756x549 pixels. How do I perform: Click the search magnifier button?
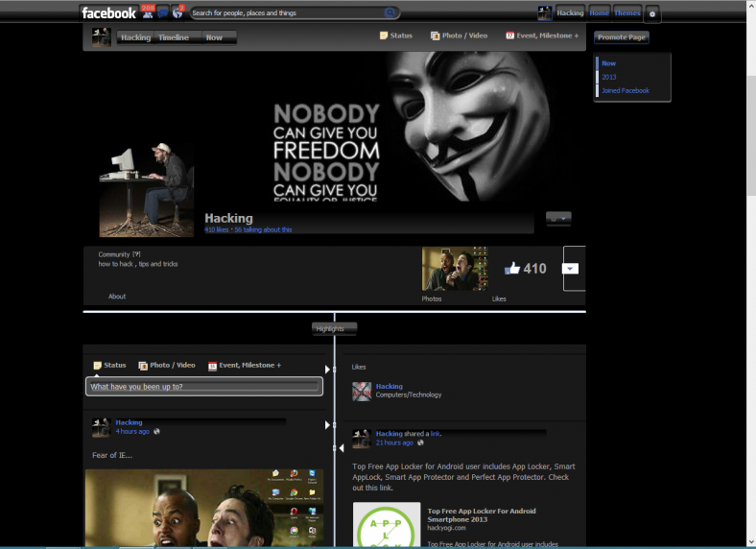tap(390, 13)
